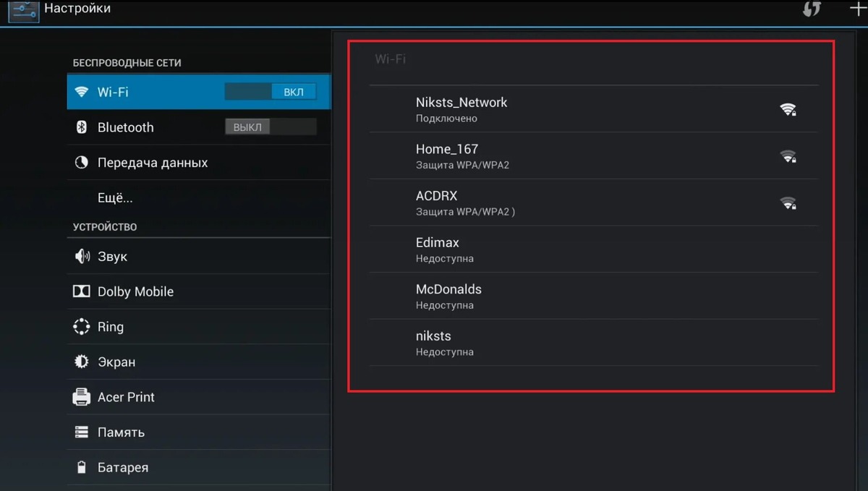The height and width of the screenshot is (491, 868).
Task: Click the printer icon next to Acer Print
Action: click(82, 397)
